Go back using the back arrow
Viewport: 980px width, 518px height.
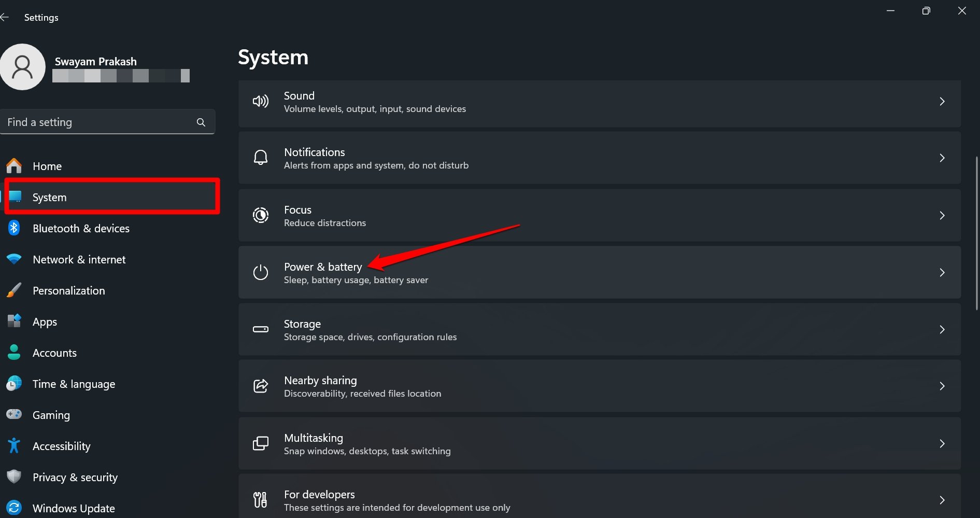(x=5, y=18)
